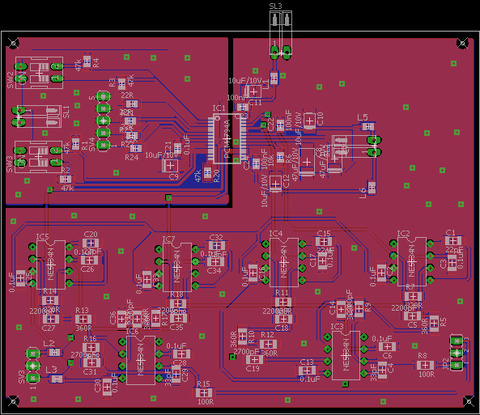Select resistor R13 pad

pyautogui.click(x=82, y=319)
